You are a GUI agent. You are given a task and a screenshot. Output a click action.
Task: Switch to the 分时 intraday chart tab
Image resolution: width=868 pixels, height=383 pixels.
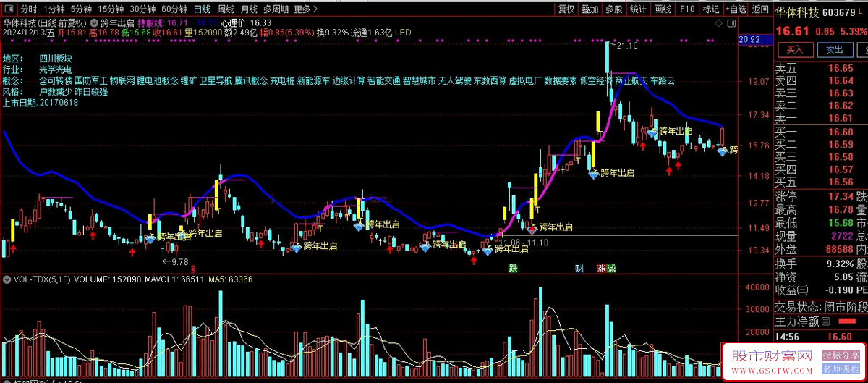point(29,9)
